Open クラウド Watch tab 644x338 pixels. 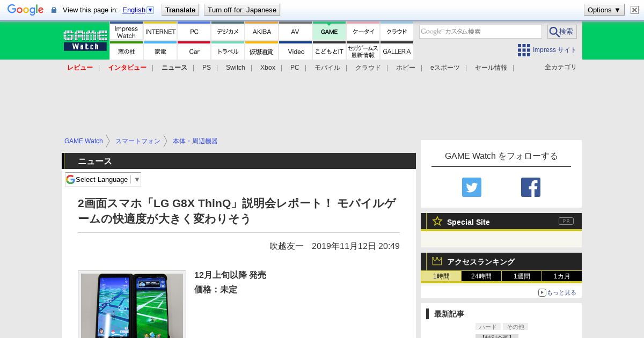point(397,31)
